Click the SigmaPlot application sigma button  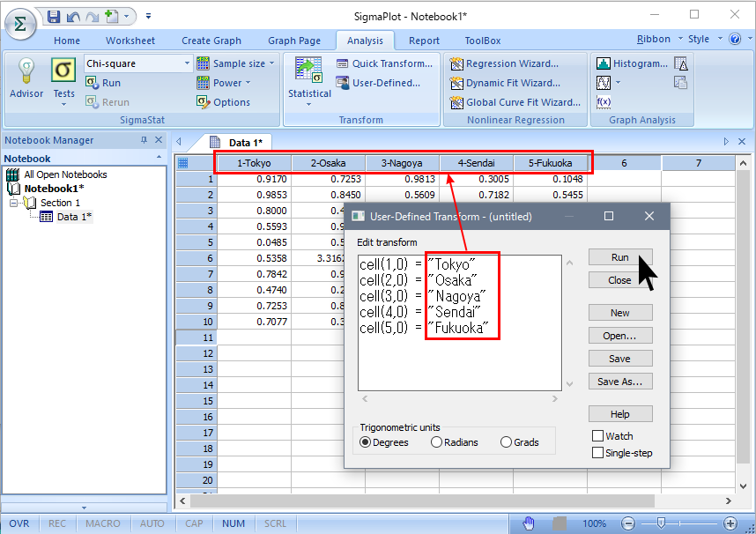click(x=20, y=23)
